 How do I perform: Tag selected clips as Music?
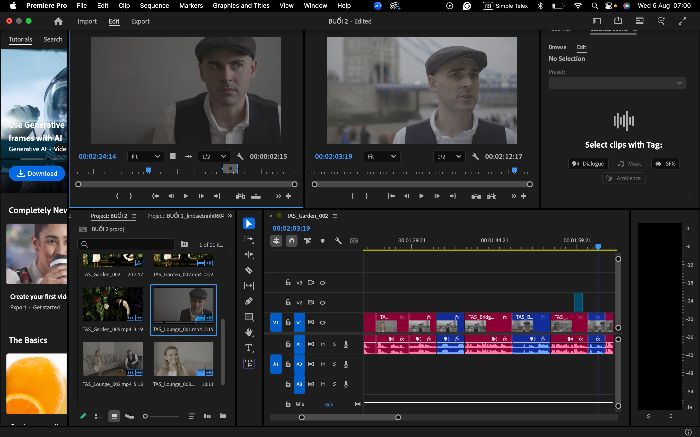(630, 164)
